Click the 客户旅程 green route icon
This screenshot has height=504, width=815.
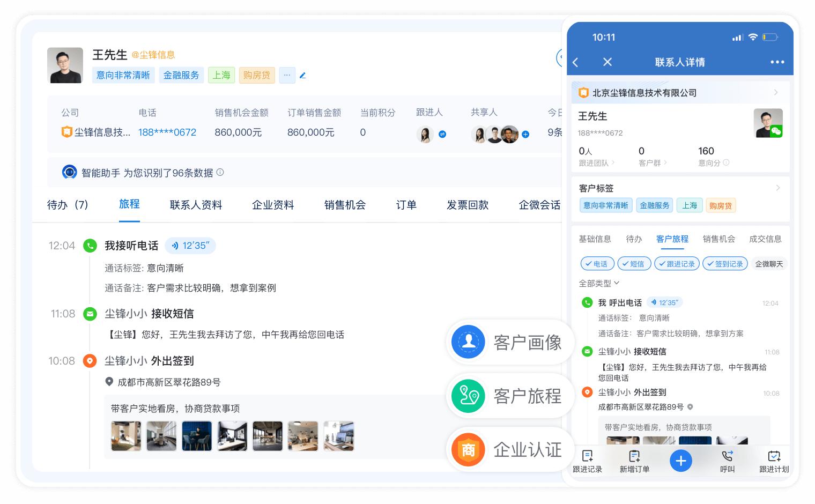pyautogui.click(x=468, y=396)
